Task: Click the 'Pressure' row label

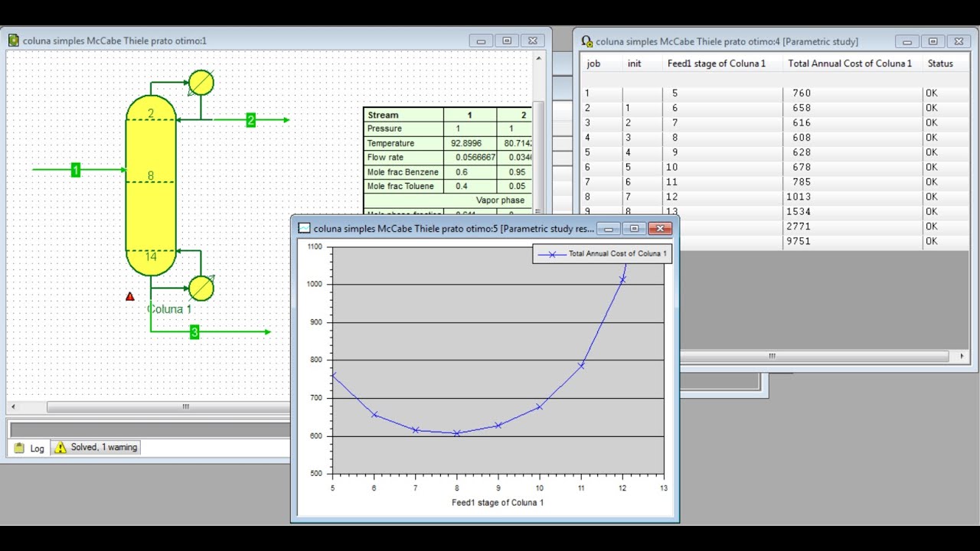Action: 384,129
